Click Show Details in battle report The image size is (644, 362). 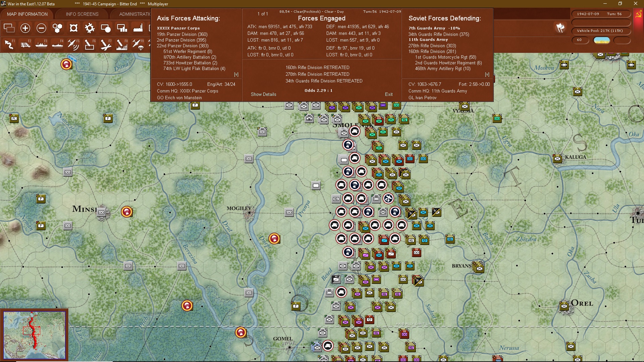(x=264, y=95)
